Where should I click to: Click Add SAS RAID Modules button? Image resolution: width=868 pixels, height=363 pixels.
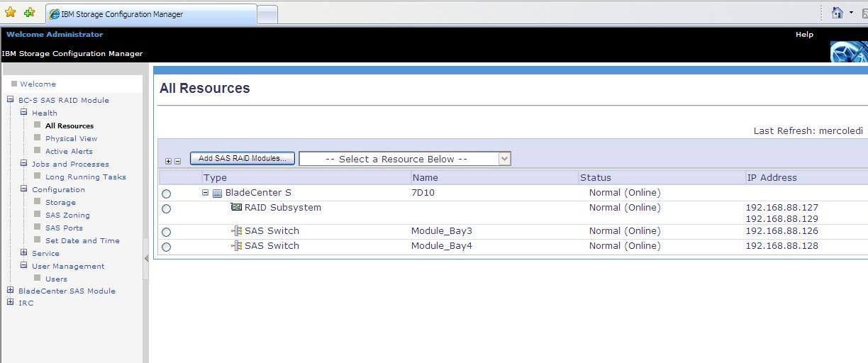[x=243, y=159]
